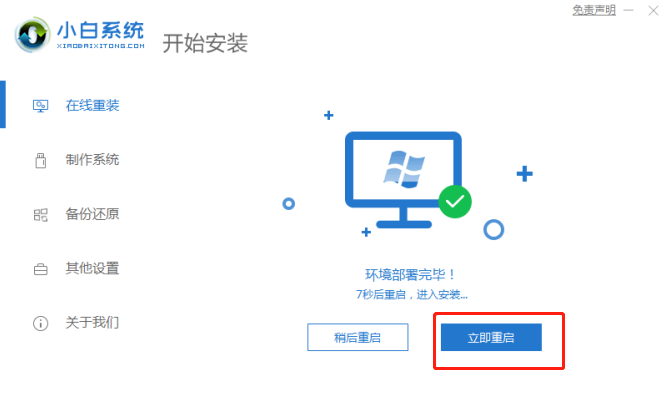Go to 其他设置 in sidebar

pos(92,268)
